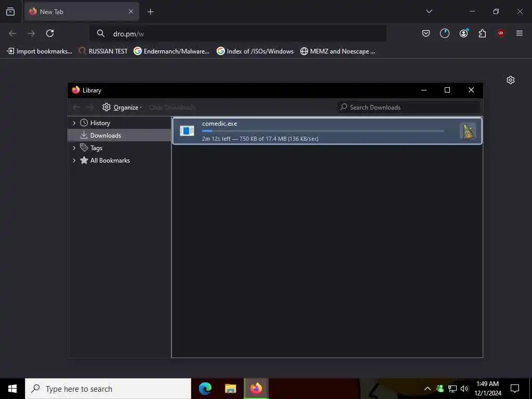Viewport: 532px width, 399px height.
Task: Open the RUSSIAN TEST bookmark
Action: point(103,51)
